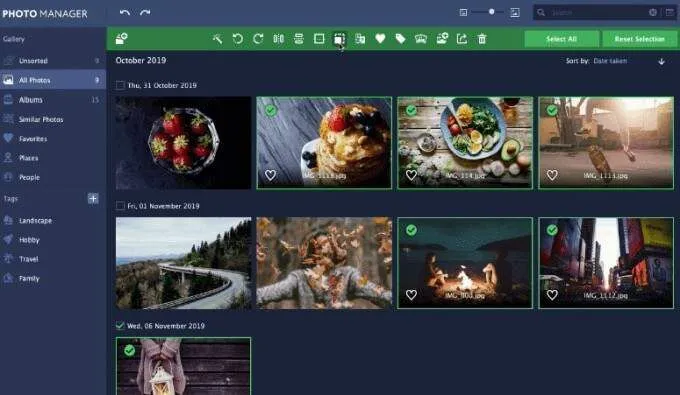Select the autumn leaves woman photo
This screenshot has height=395, width=680.
[x=324, y=263]
